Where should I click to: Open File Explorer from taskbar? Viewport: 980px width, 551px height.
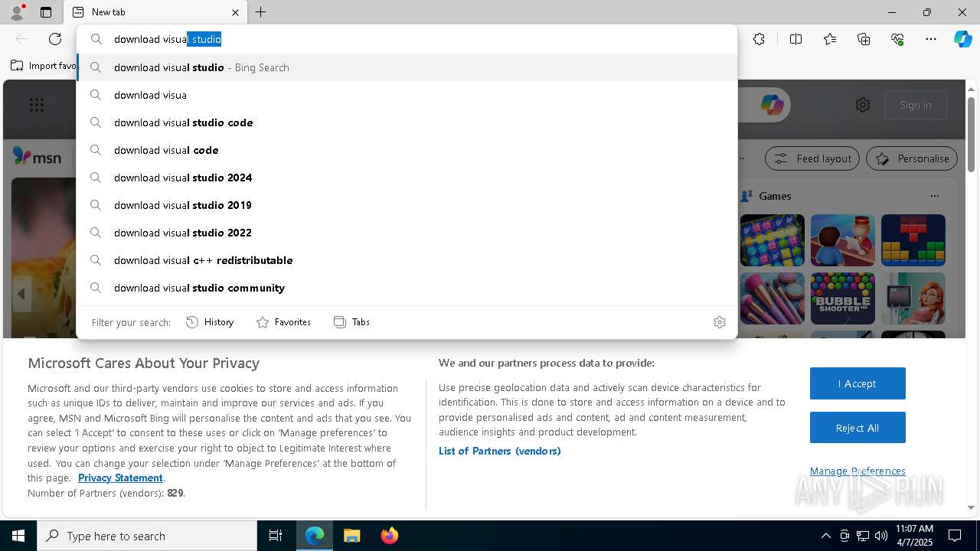point(351,536)
